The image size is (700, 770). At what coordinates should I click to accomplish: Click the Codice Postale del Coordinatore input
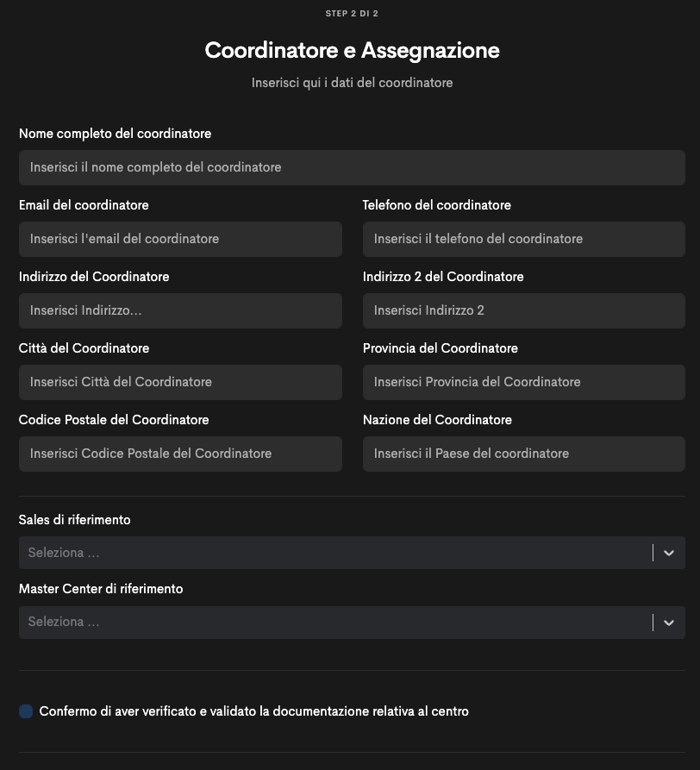180,454
